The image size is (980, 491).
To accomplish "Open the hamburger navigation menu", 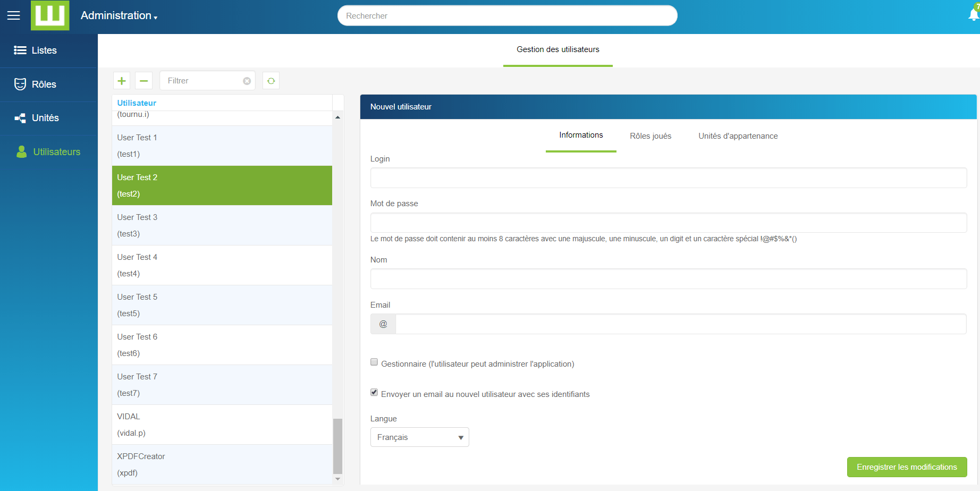I will click(x=14, y=15).
